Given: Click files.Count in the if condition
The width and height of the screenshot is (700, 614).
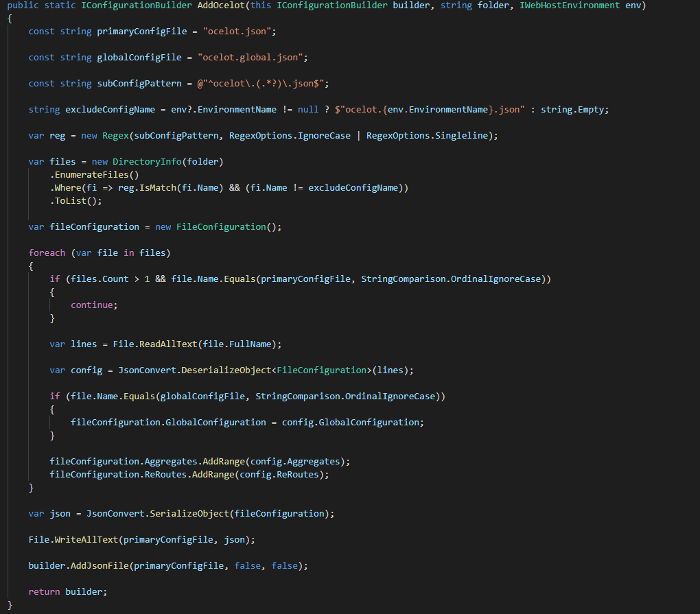Looking at the screenshot, I should tap(100, 279).
